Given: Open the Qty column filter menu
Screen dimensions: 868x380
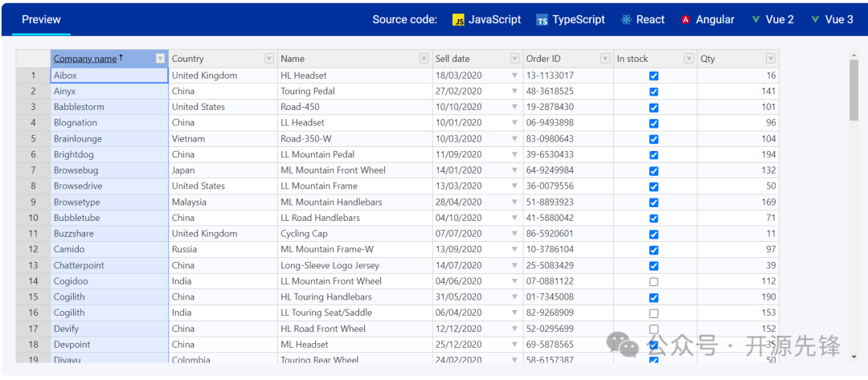Looking at the screenshot, I should click(770, 59).
